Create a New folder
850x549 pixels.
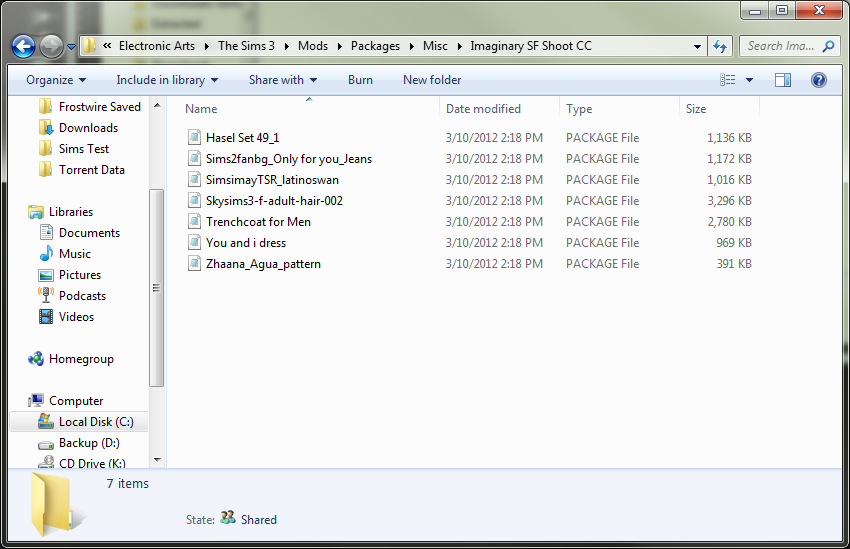pos(432,80)
